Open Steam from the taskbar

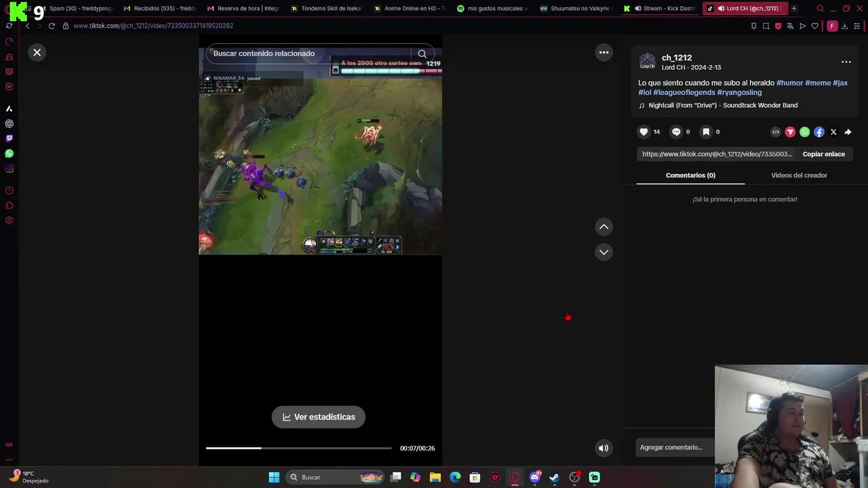555,477
